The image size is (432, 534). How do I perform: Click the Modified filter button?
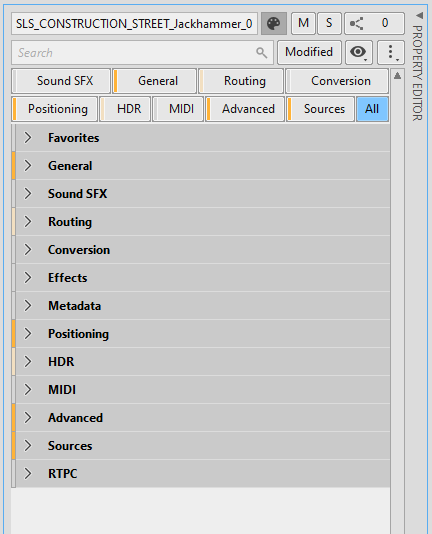(x=309, y=52)
